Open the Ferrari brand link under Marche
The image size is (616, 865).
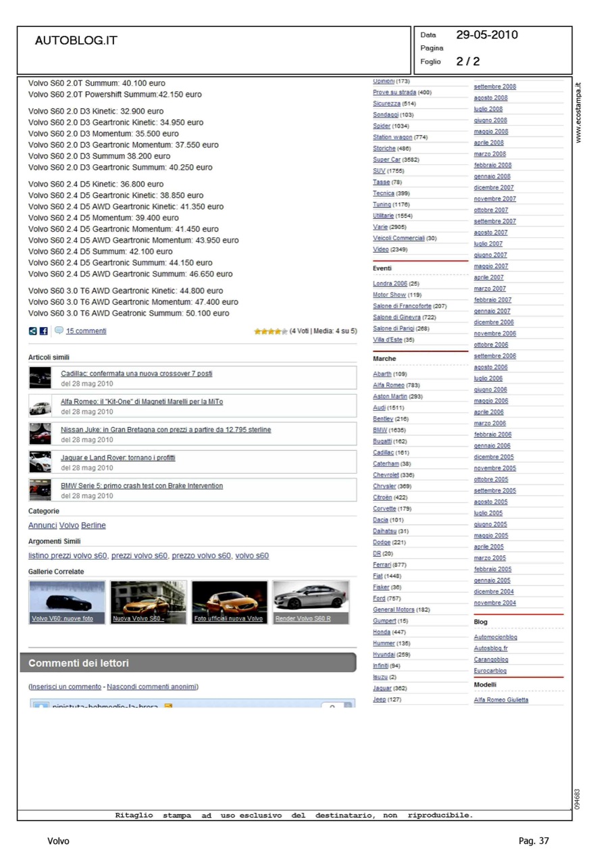tap(381, 565)
